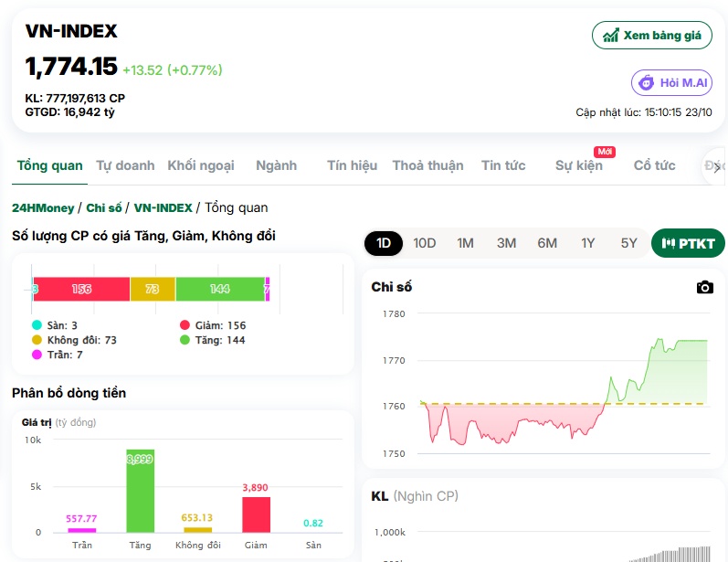The height and width of the screenshot is (562, 728).
Task: Open the Tín hiệu tab
Action: click(352, 165)
